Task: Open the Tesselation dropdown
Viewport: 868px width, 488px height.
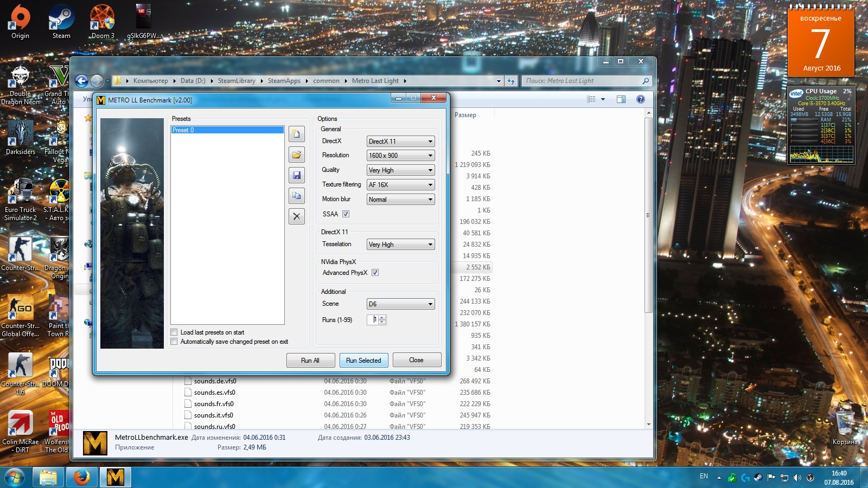Action: 400,245
